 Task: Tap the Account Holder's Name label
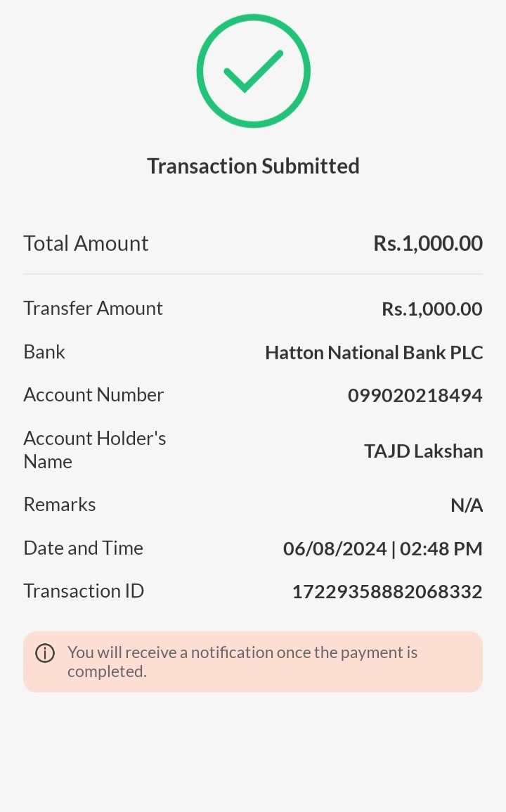pos(94,450)
